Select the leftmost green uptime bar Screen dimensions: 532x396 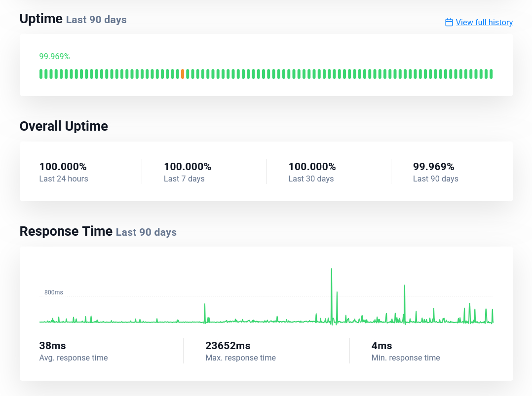41,74
